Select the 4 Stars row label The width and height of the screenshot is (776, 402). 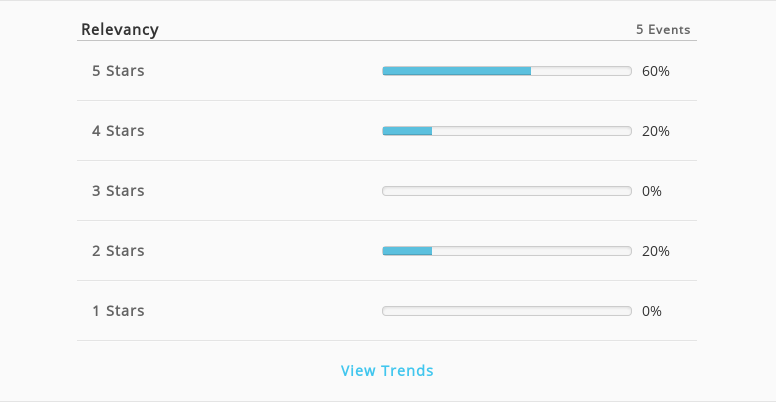[x=118, y=131]
